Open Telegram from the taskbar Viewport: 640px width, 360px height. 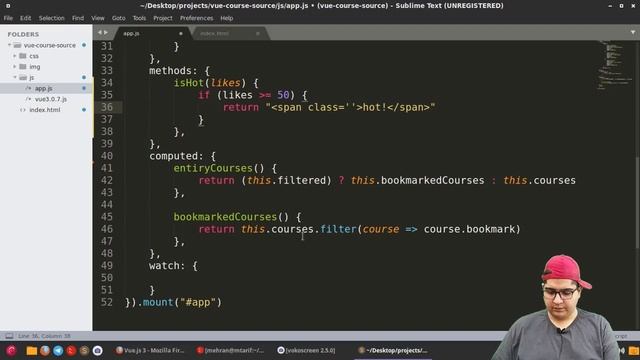click(58, 350)
